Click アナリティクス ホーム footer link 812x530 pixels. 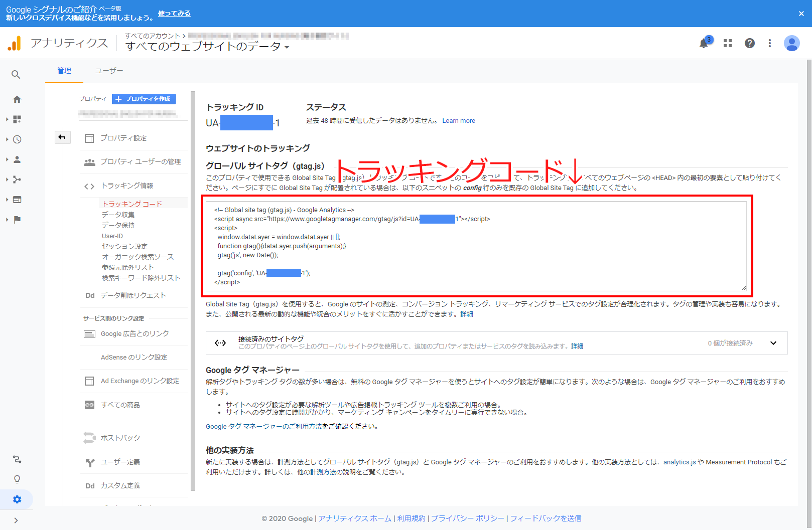(x=355, y=518)
